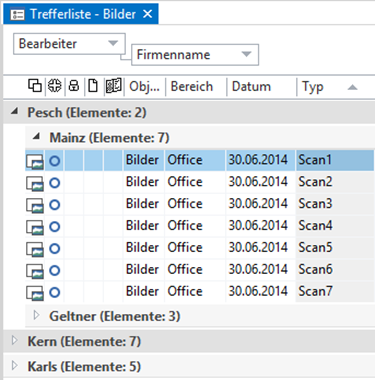The image size is (375, 380).
Task: Click the blue circle status in Scan7 row
Action: [55, 292]
